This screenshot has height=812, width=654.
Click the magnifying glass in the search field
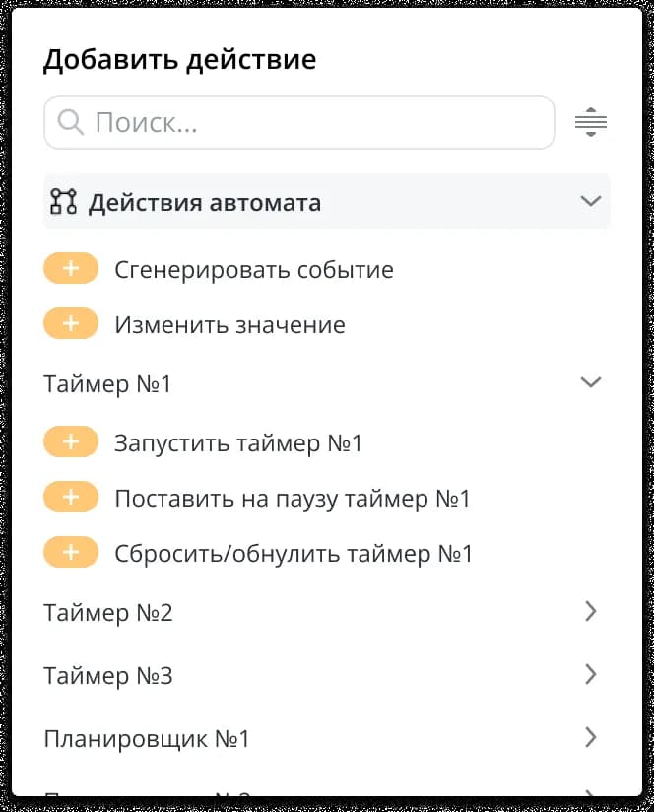[71, 121]
